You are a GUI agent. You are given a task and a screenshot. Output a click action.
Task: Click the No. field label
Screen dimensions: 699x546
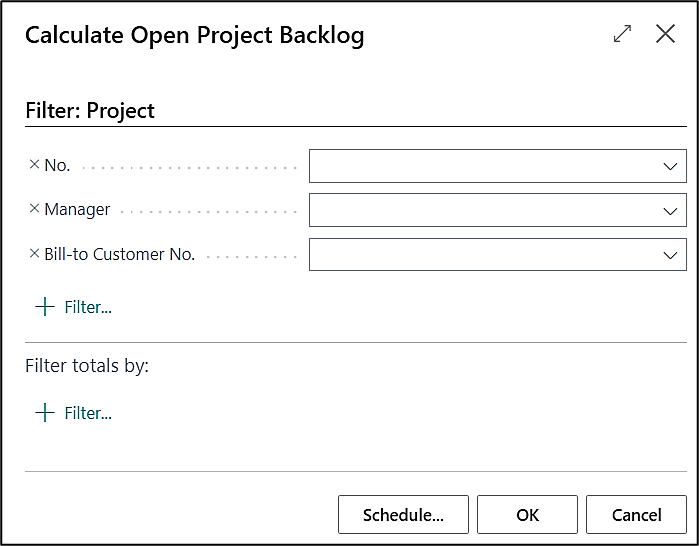tap(57, 166)
